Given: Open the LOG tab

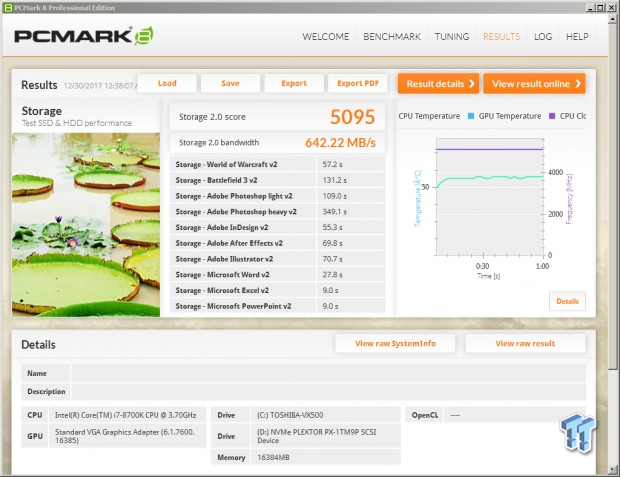Looking at the screenshot, I should click(543, 37).
